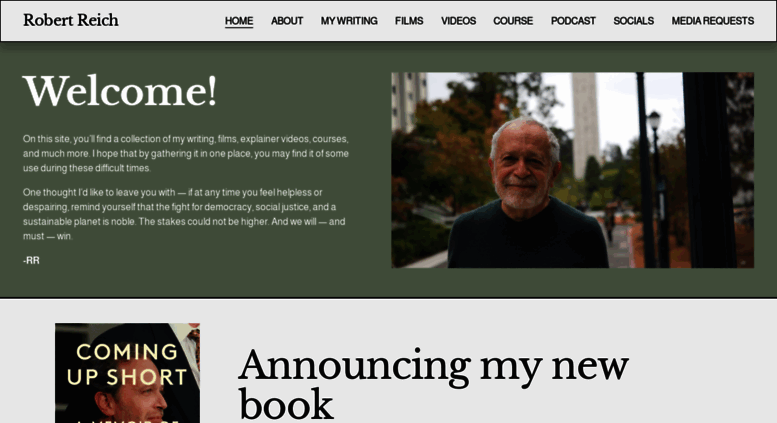Image resolution: width=777 pixels, height=423 pixels.
Task: Navigate to VIDEOS page
Action: pyautogui.click(x=458, y=21)
